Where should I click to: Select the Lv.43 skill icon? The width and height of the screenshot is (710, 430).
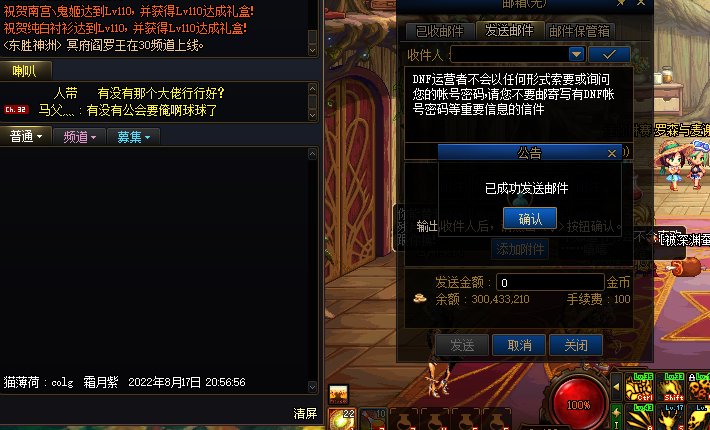tap(639, 416)
